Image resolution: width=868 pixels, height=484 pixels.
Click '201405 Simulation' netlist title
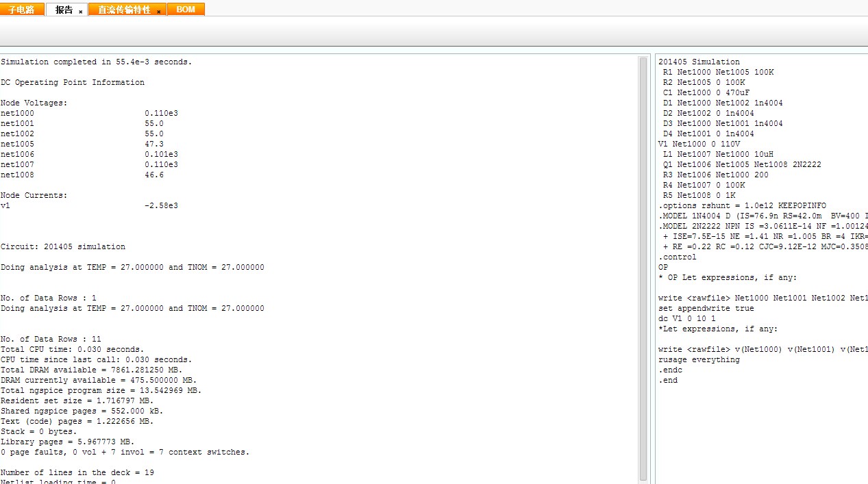tap(699, 62)
